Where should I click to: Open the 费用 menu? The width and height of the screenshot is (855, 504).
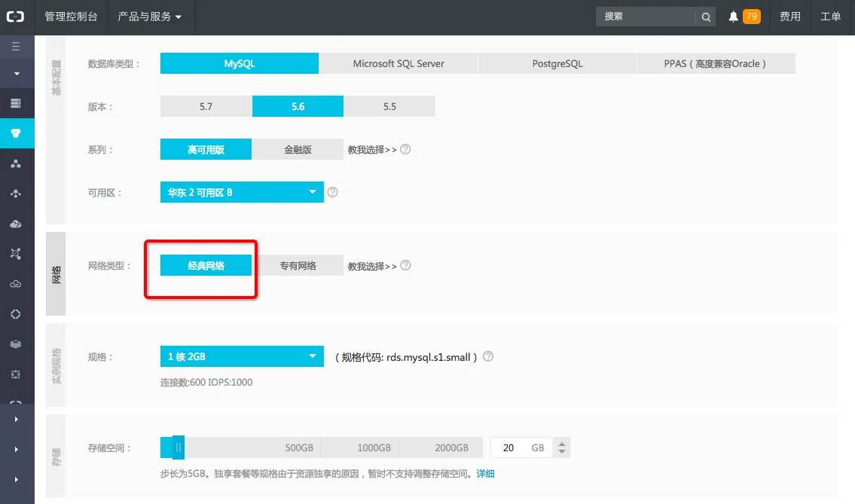click(x=790, y=17)
